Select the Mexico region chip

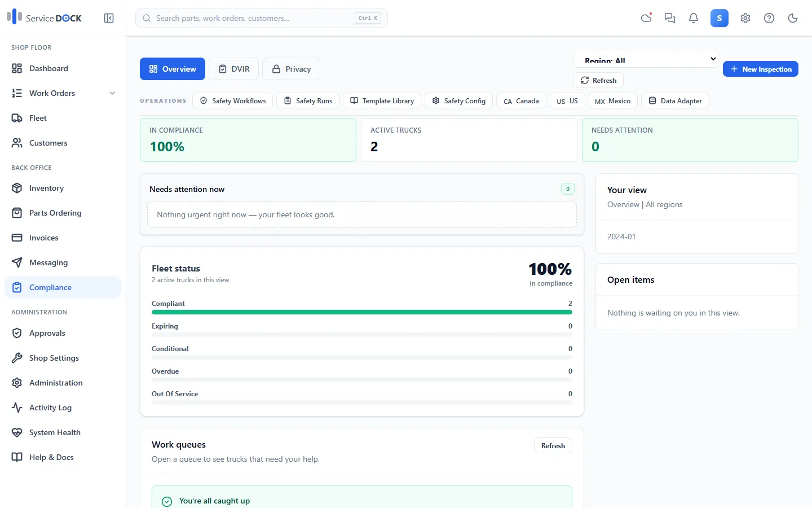coord(613,100)
